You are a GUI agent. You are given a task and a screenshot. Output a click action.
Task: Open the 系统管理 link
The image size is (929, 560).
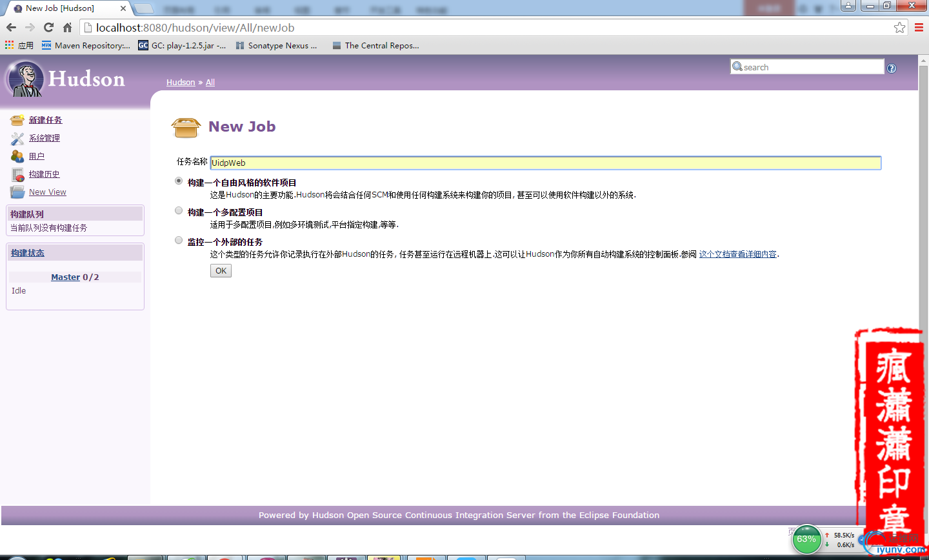point(45,138)
